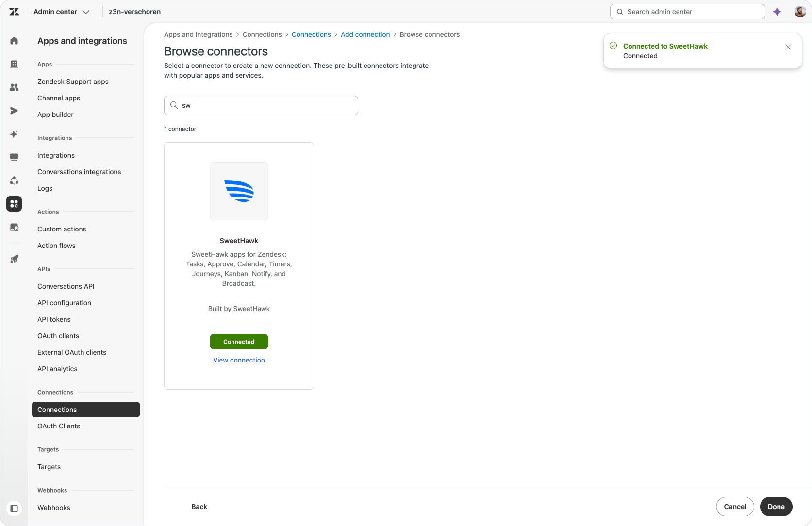Click the connector search box containing 'sw'
This screenshot has width=812, height=526.
click(x=261, y=105)
